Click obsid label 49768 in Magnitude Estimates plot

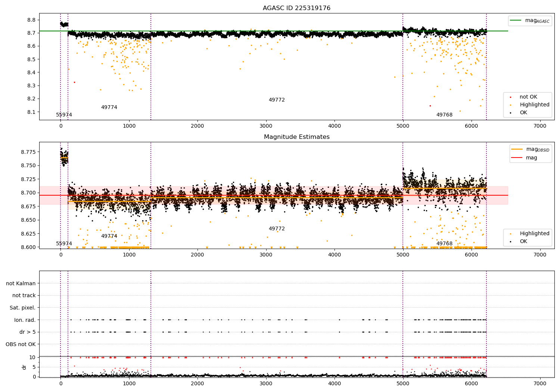[x=444, y=244]
